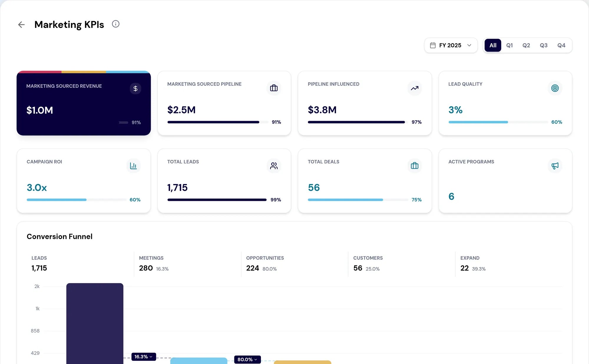Click the Pipeline Influenced 97% progress bar
This screenshot has width=589, height=364.
(x=358, y=122)
